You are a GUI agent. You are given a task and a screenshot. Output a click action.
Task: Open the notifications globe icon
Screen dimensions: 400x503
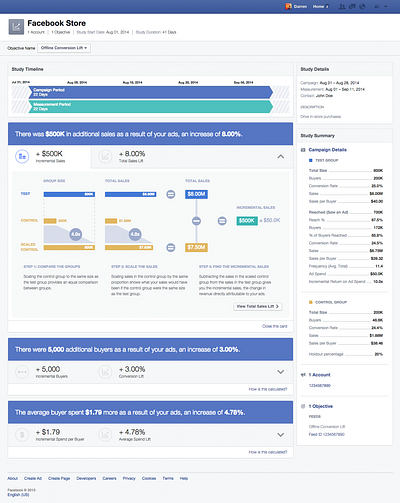pyautogui.click(x=362, y=6)
